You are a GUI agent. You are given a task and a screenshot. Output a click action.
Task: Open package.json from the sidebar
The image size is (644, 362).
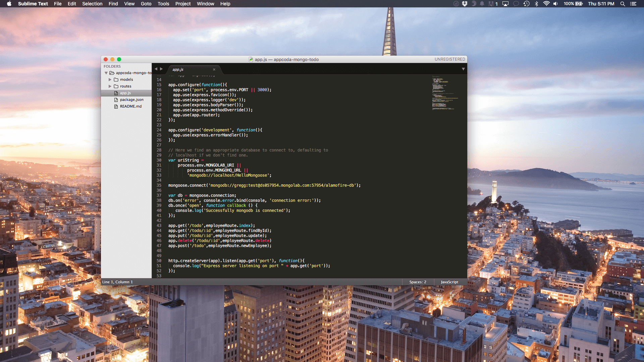point(131,100)
